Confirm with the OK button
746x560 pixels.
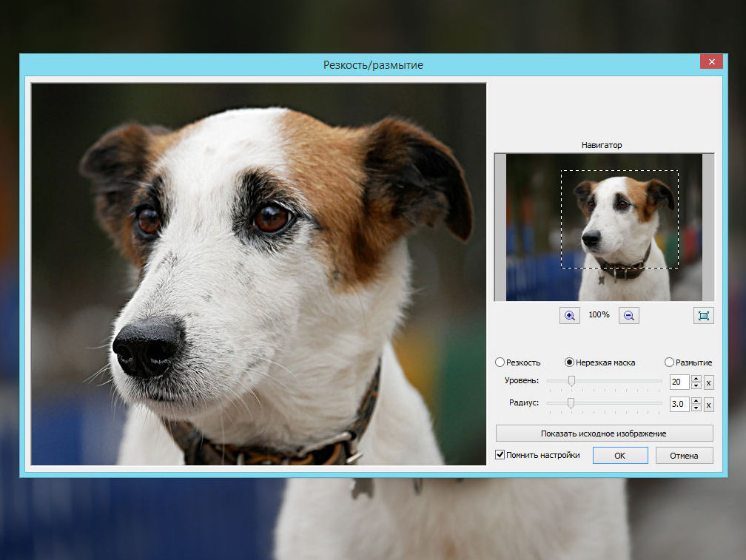[x=620, y=455]
